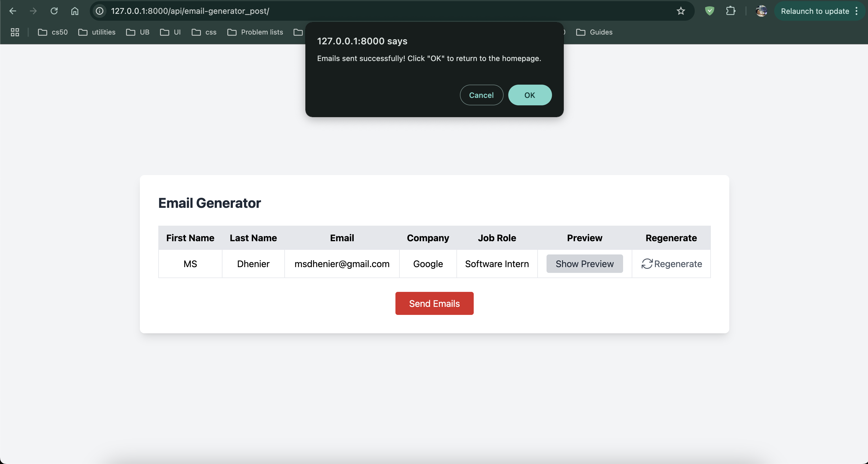Expand the utilities bookmarks folder
Image resolution: width=868 pixels, height=464 pixels.
[97, 32]
